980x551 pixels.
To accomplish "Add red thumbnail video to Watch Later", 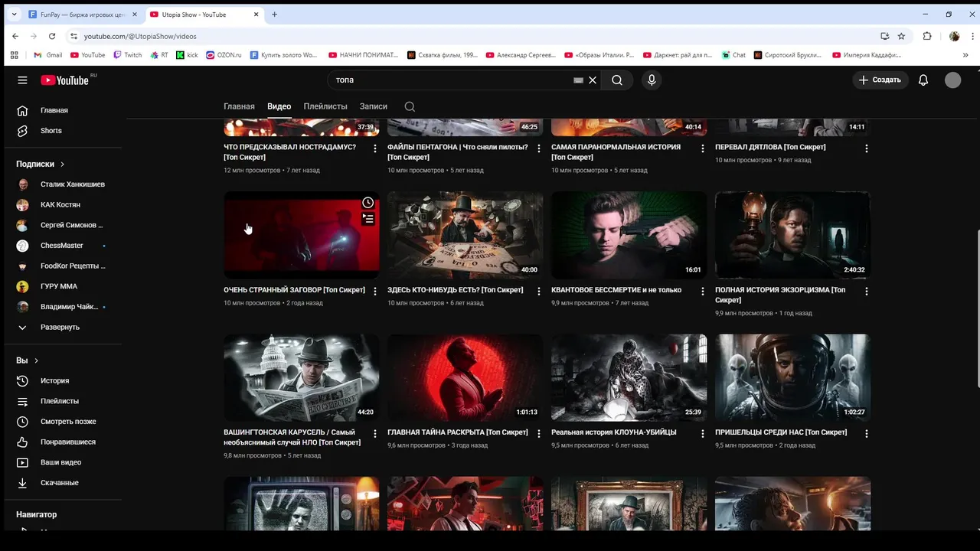I will coord(368,203).
